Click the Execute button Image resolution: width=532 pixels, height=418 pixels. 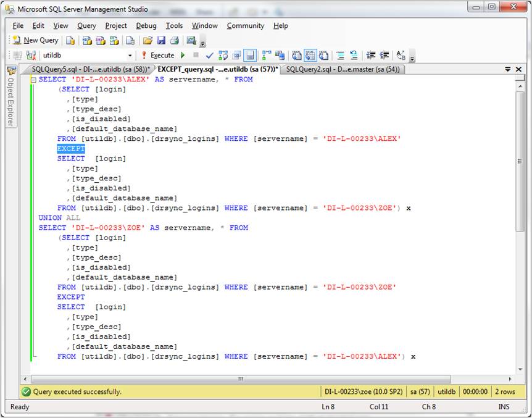pos(157,56)
